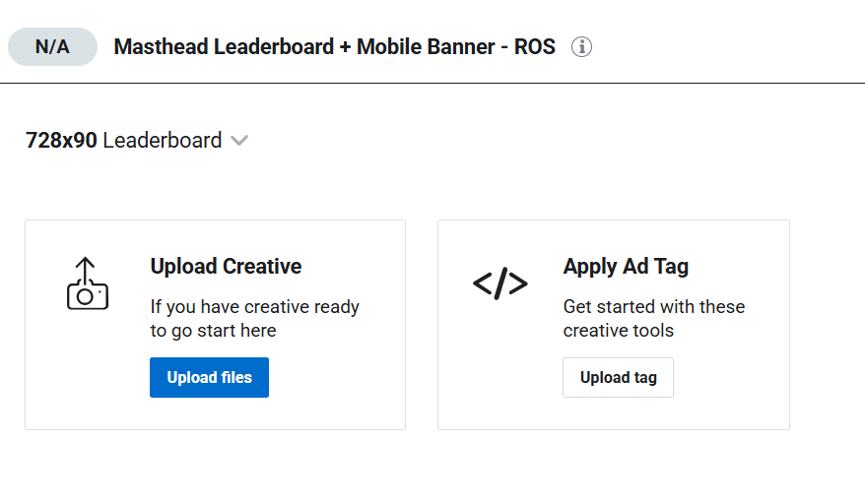Click 'Get started with these creative tools' text
The image size is (865, 504).
pyautogui.click(x=653, y=317)
